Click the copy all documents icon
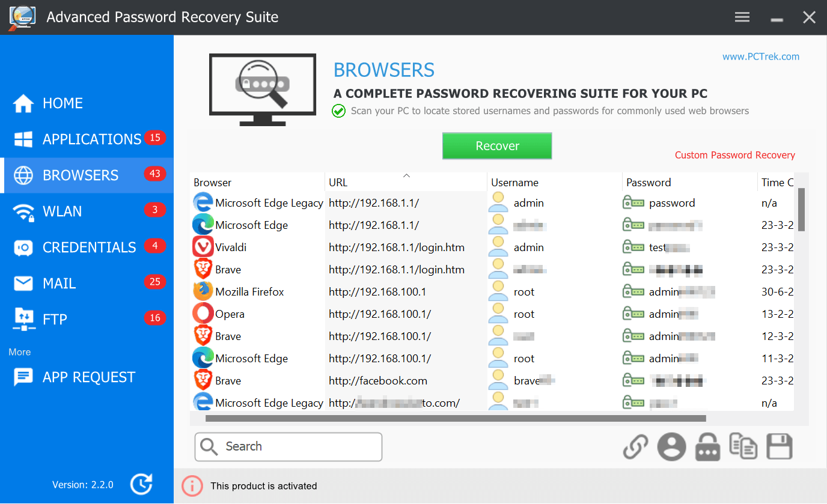 click(x=743, y=446)
